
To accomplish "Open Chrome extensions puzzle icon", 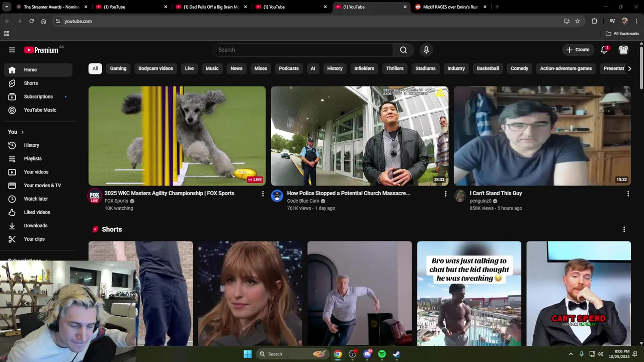I will (x=594, y=21).
